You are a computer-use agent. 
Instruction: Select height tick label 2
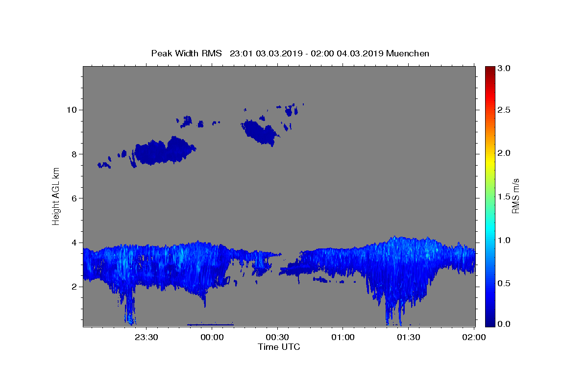74,287
